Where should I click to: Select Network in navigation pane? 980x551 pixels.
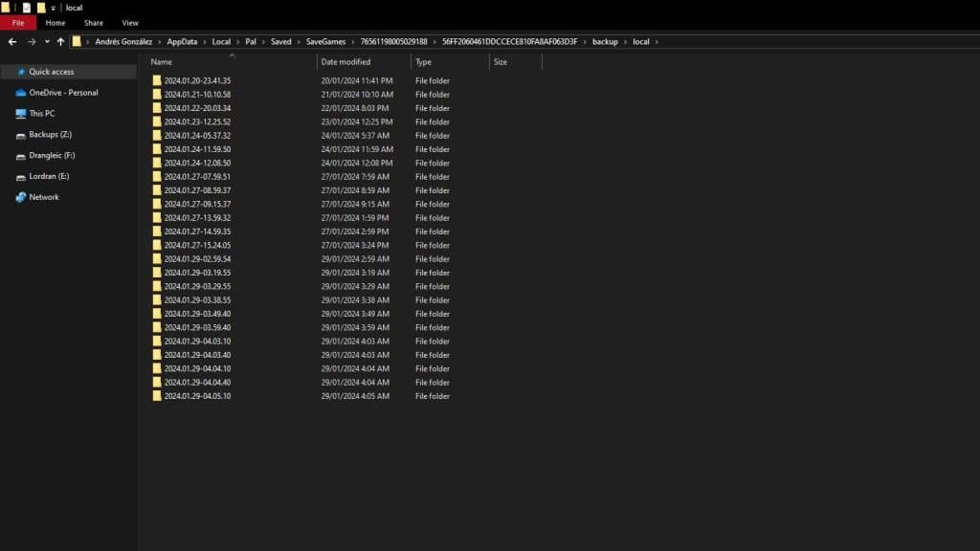tap(44, 197)
